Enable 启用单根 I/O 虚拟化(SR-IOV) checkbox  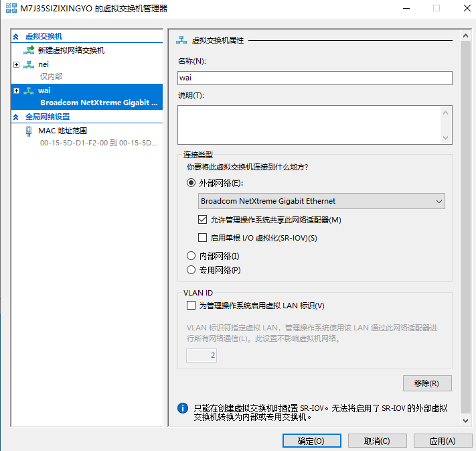click(203, 237)
